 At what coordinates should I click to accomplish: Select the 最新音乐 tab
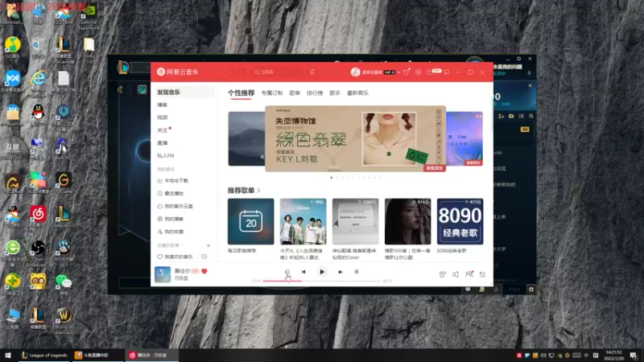(x=357, y=93)
